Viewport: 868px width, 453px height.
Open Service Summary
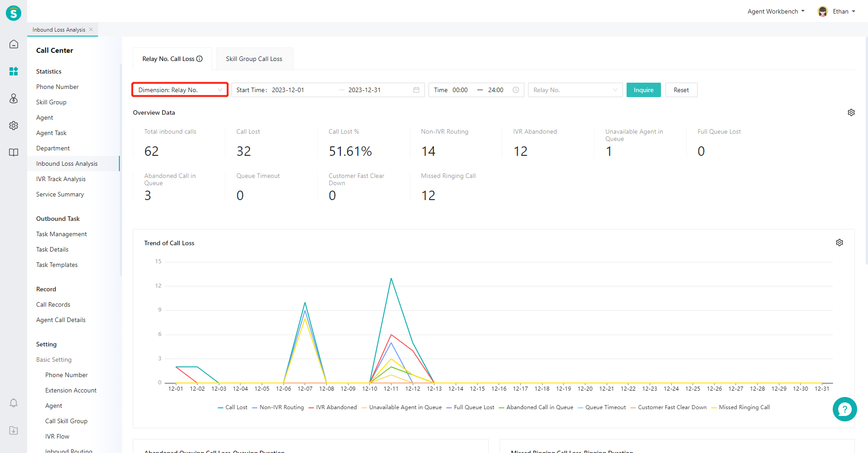click(60, 194)
